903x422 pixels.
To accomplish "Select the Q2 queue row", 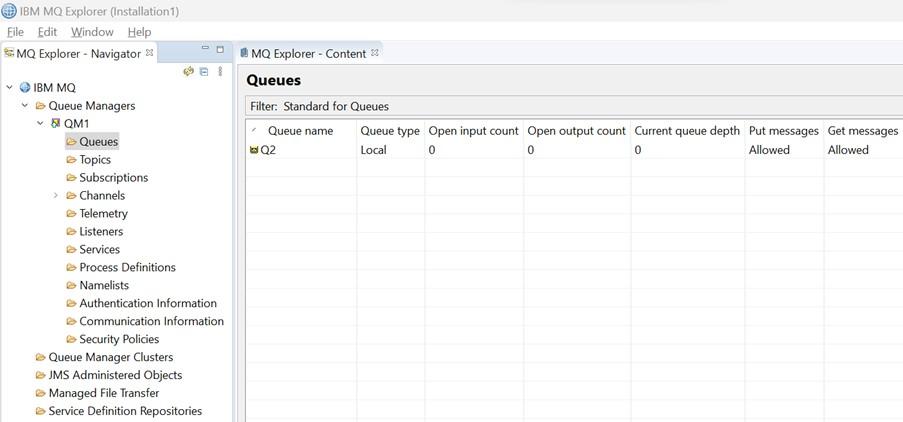I will click(575, 150).
